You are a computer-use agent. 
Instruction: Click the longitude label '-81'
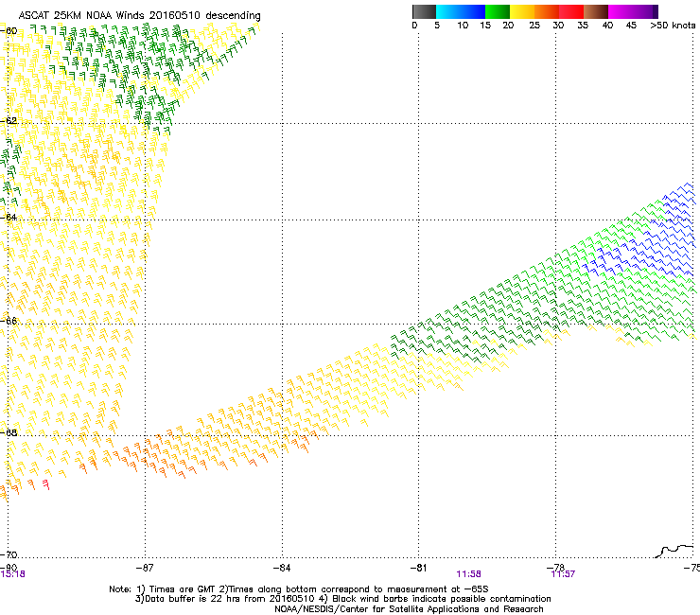coord(418,568)
